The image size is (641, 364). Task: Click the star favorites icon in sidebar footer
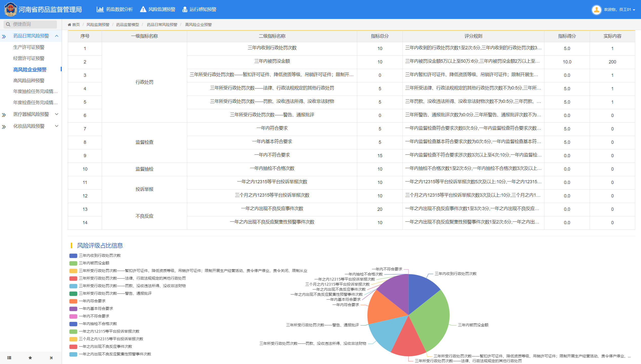[30, 358]
